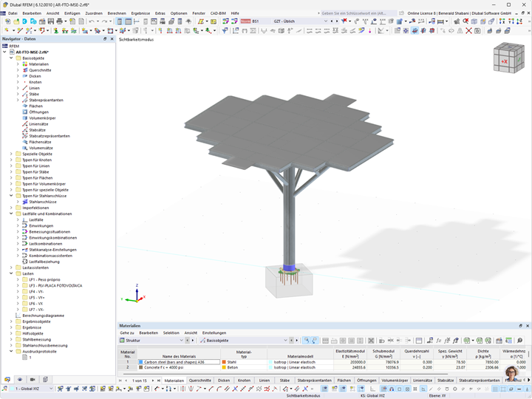This screenshot has width=532, height=399.
Task: Click the funnel filter icon in second toolbar
Action: click(225, 31)
